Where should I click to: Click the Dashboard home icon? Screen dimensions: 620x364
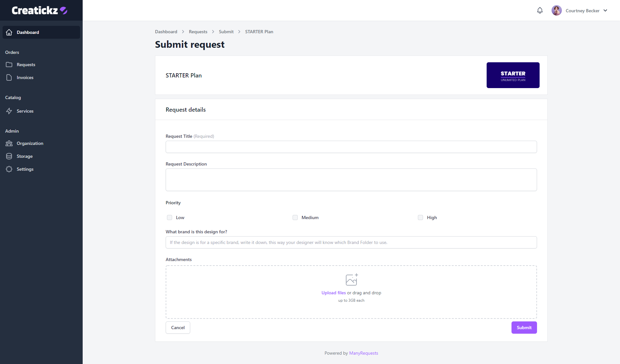9,32
